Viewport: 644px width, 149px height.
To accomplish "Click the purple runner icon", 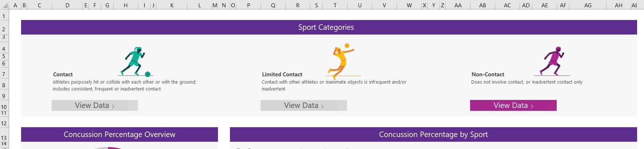I will pyautogui.click(x=552, y=61).
